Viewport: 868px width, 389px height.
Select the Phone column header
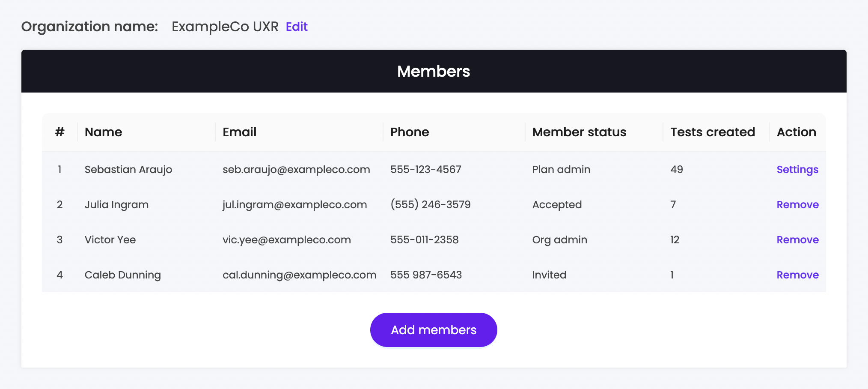tap(409, 132)
